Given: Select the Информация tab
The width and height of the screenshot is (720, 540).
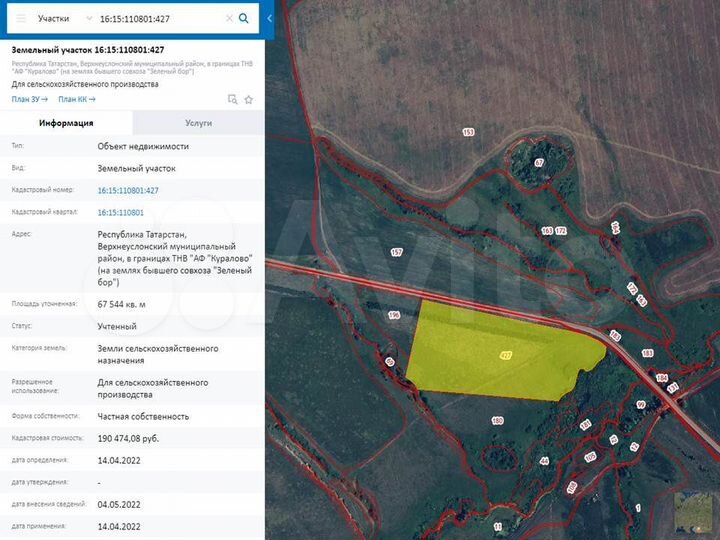Looking at the screenshot, I should click(66, 123).
